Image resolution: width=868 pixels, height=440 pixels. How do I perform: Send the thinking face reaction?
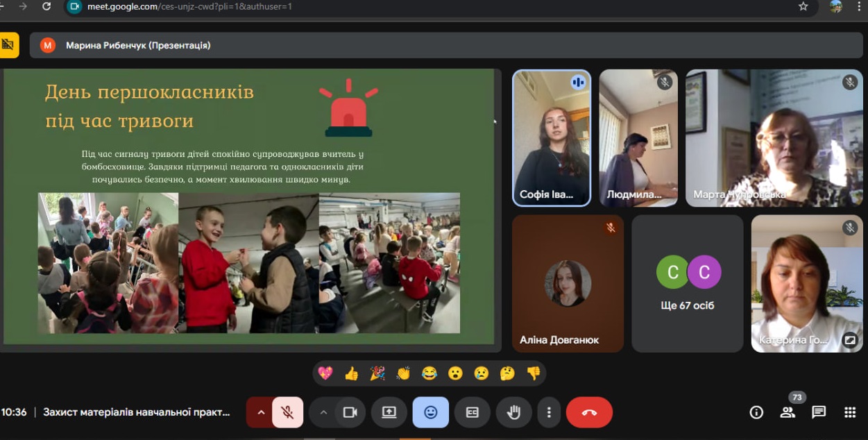[x=507, y=373]
